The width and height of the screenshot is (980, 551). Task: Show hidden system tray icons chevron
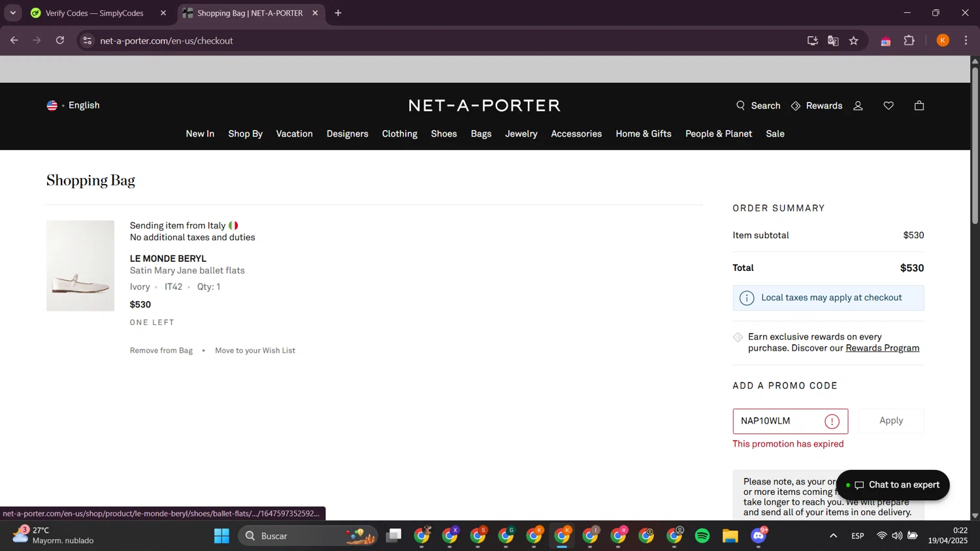(833, 536)
